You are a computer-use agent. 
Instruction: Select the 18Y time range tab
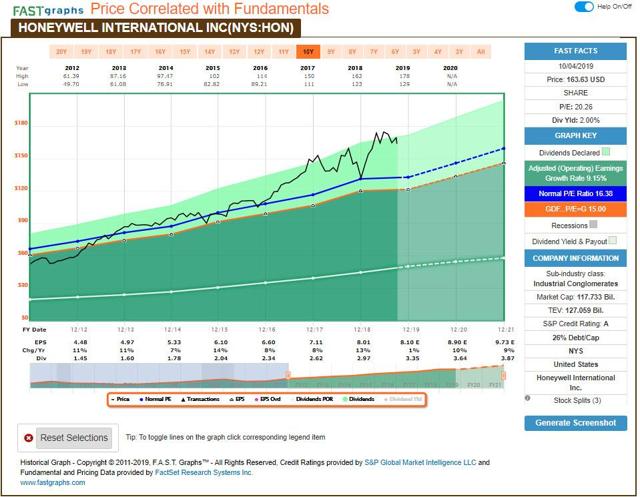[x=111, y=52]
